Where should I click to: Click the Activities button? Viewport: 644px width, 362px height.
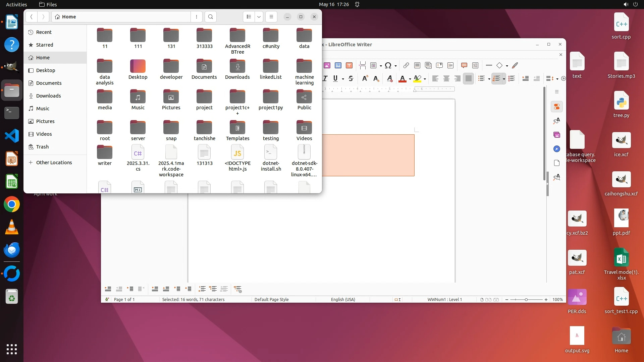16,4
